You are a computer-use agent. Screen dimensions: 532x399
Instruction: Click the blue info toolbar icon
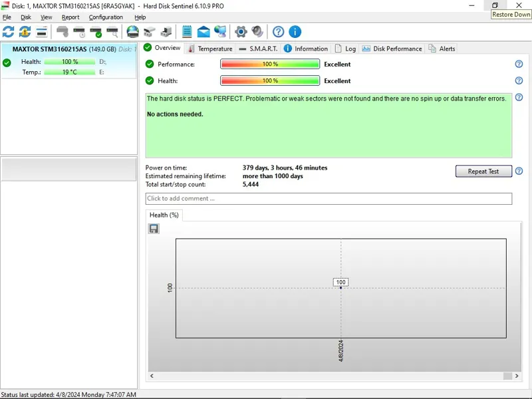(295, 32)
